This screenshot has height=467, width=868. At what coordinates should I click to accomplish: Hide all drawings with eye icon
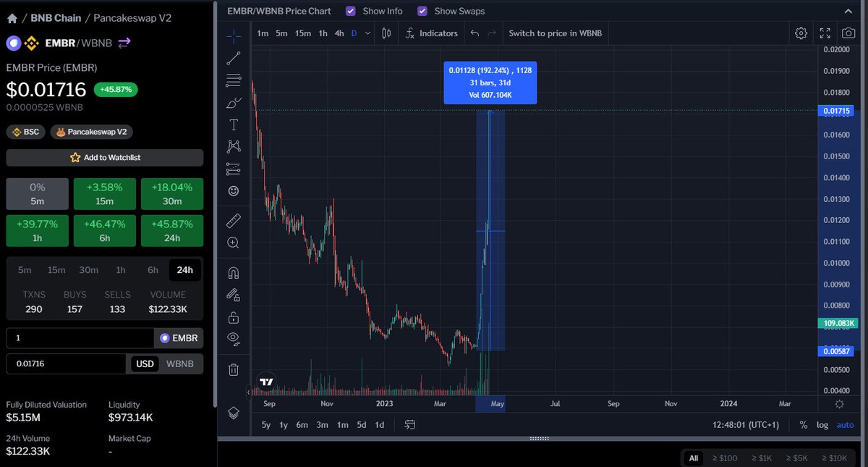pyautogui.click(x=234, y=338)
